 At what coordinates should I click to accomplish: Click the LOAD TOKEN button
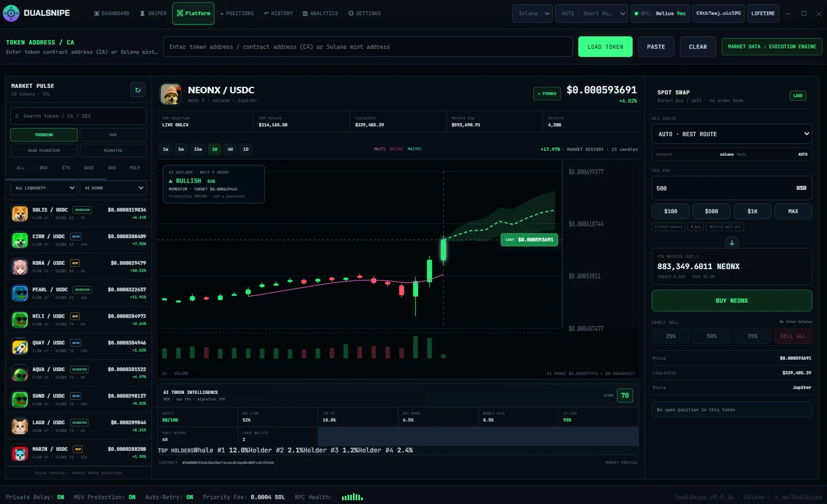coord(605,47)
